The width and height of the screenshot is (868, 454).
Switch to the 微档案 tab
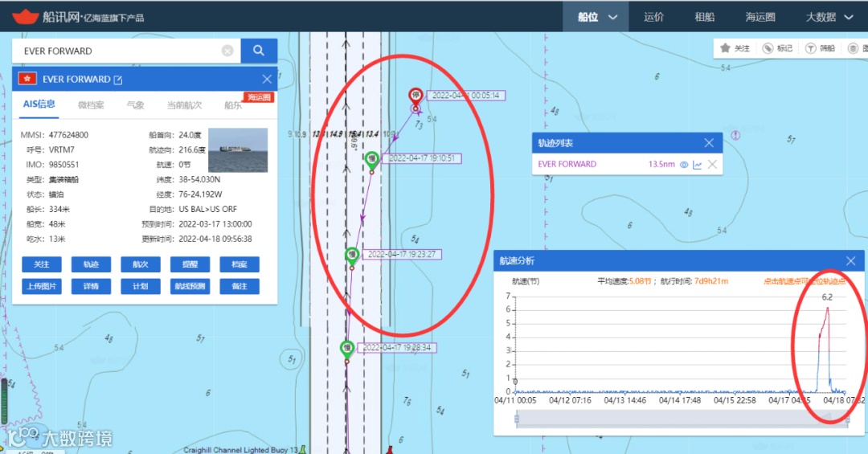[x=91, y=105]
